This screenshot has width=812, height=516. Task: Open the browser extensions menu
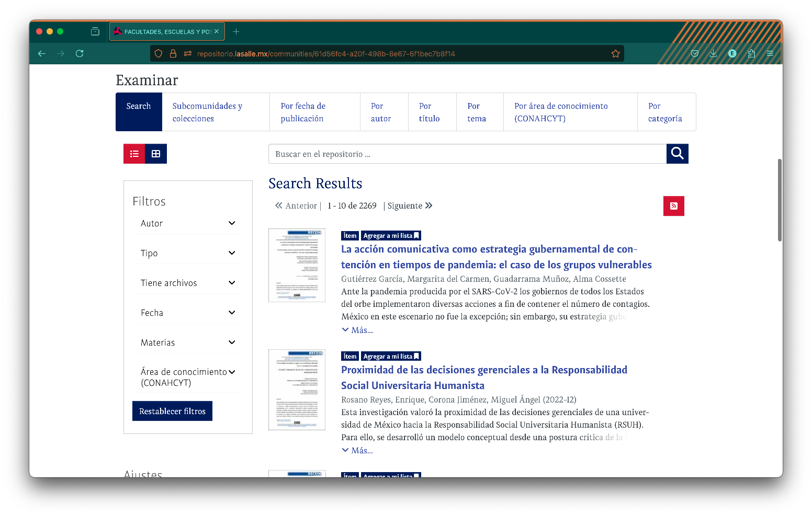[751, 53]
